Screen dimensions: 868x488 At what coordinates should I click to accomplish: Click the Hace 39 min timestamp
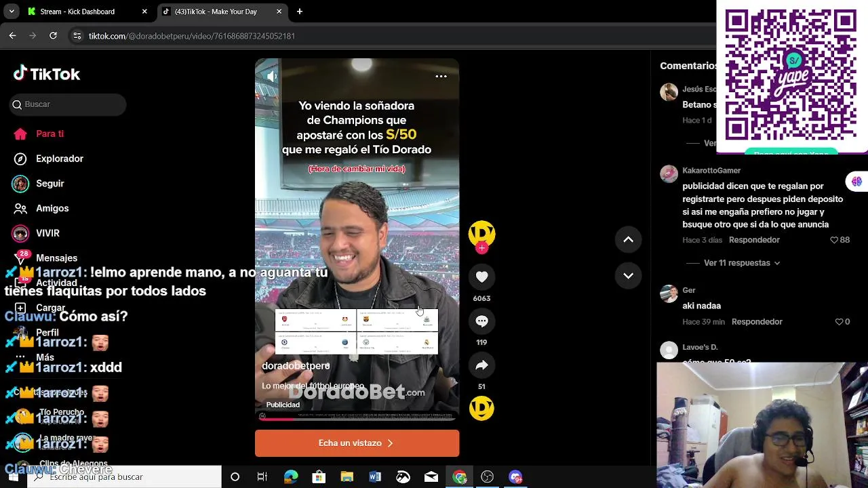[704, 322]
